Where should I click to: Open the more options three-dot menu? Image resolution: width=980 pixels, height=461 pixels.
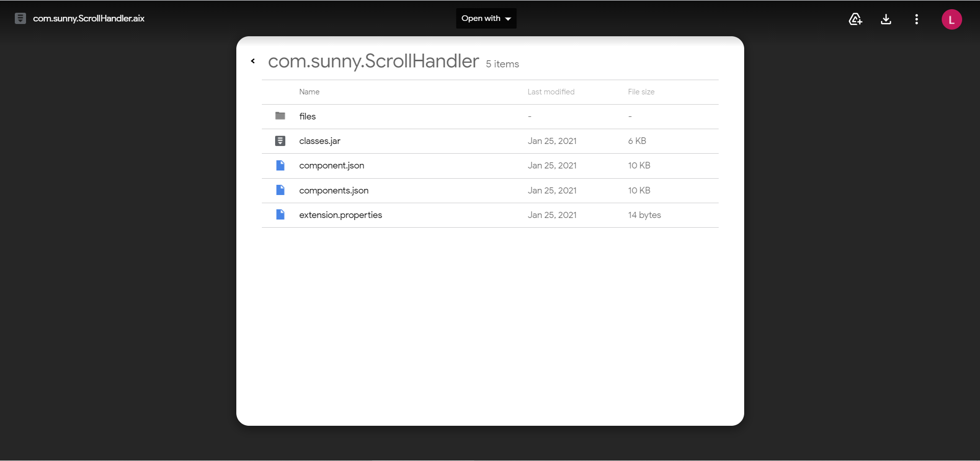pos(916,19)
